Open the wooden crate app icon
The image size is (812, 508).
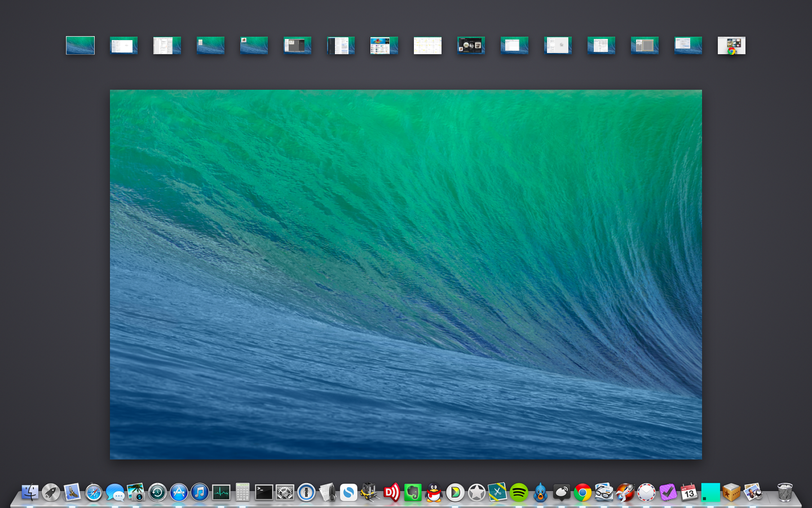pyautogui.click(x=731, y=492)
